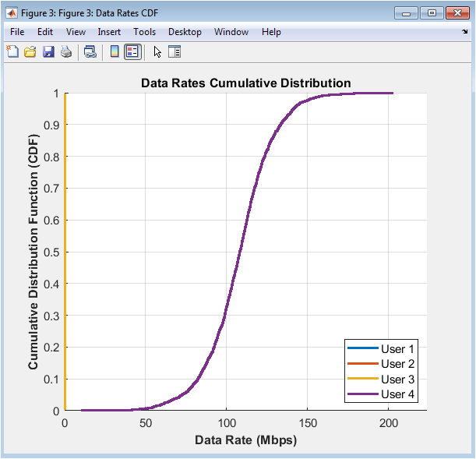The height and width of the screenshot is (459, 476).
Task: Expand the File menu
Action: point(18,32)
